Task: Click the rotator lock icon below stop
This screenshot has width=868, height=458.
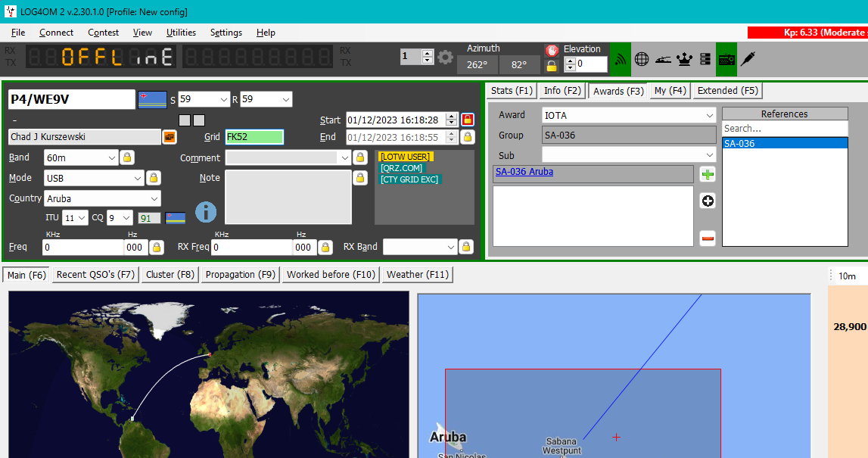Action: 552,66
